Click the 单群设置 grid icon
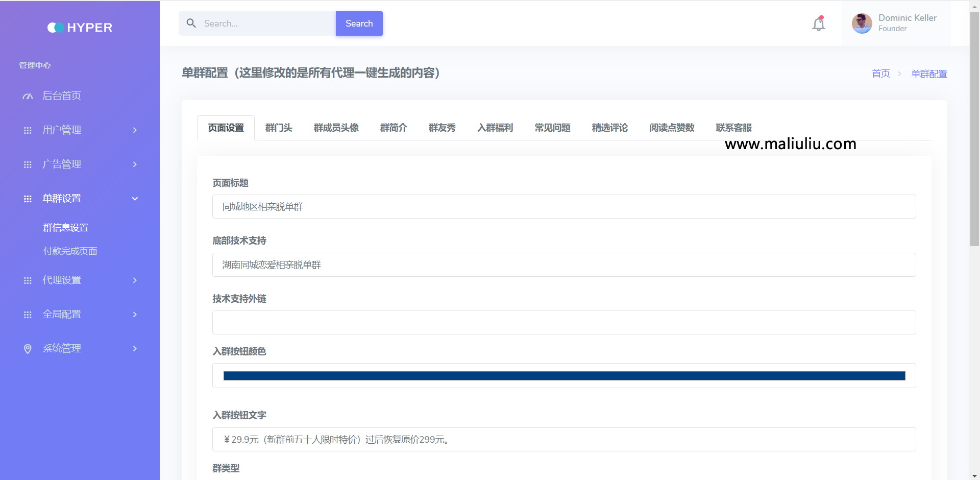The image size is (980, 480). (28, 199)
